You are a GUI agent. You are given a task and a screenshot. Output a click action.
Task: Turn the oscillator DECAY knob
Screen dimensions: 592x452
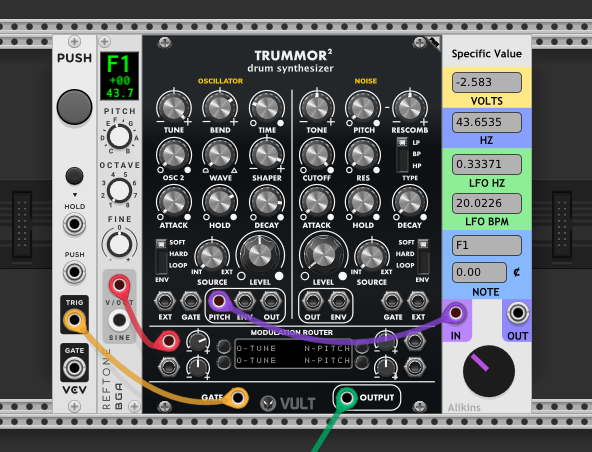click(x=267, y=201)
